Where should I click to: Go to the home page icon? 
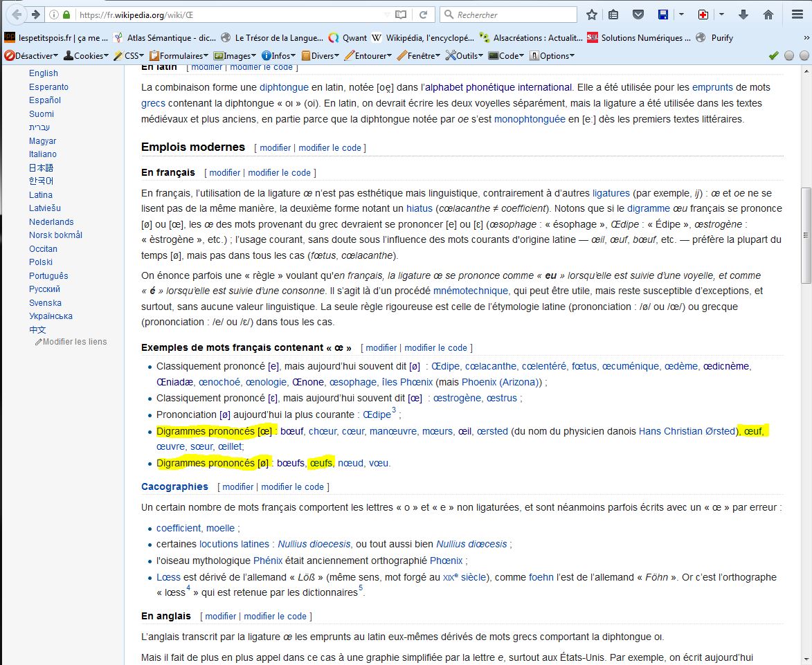pos(768,15)
